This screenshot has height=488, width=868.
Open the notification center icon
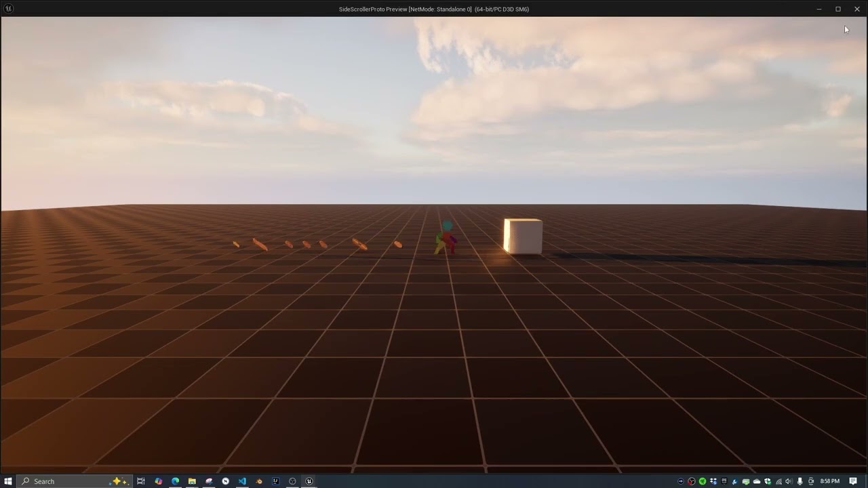853,481
